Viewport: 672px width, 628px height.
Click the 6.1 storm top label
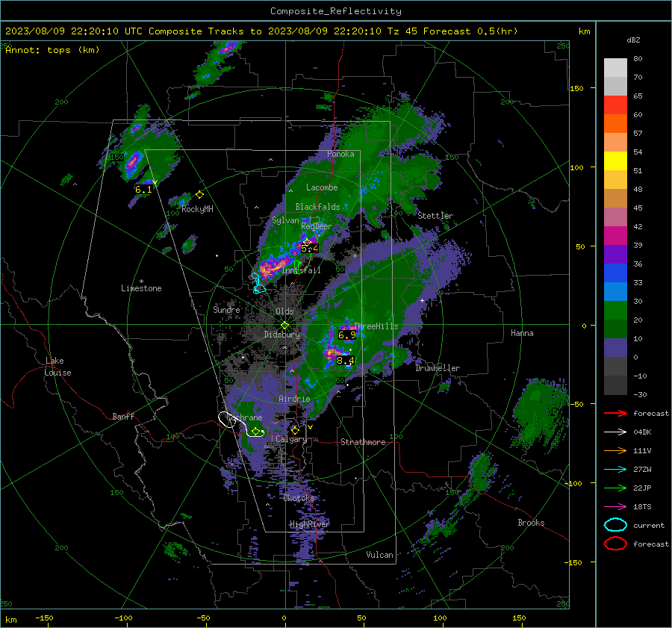coord(143,190)
